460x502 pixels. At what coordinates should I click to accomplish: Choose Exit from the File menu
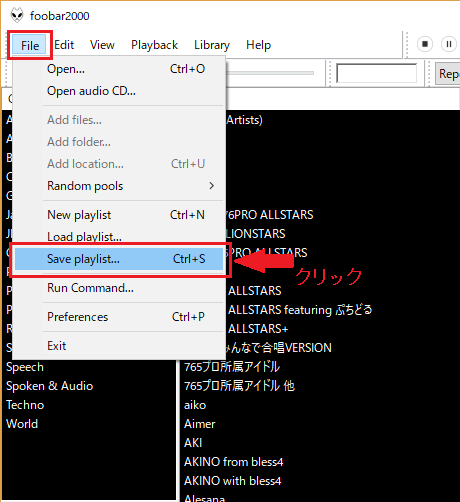(x=119, y=346)
